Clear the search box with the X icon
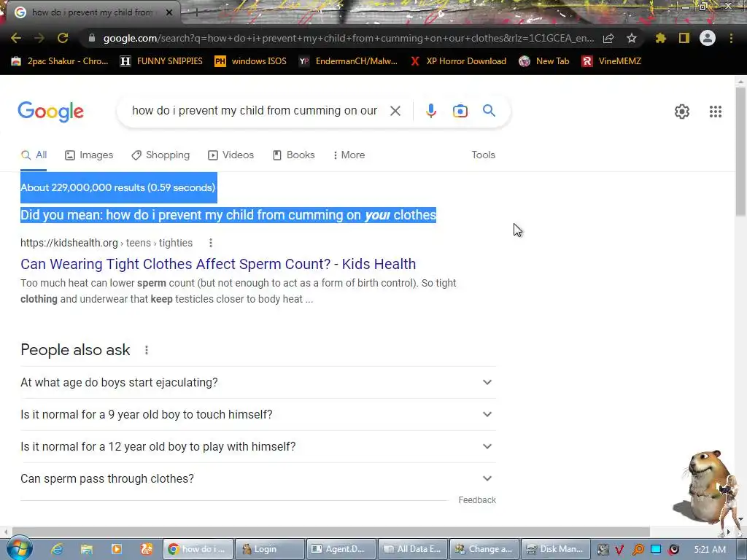Screen dimensions: 747x560 [395, 111]
